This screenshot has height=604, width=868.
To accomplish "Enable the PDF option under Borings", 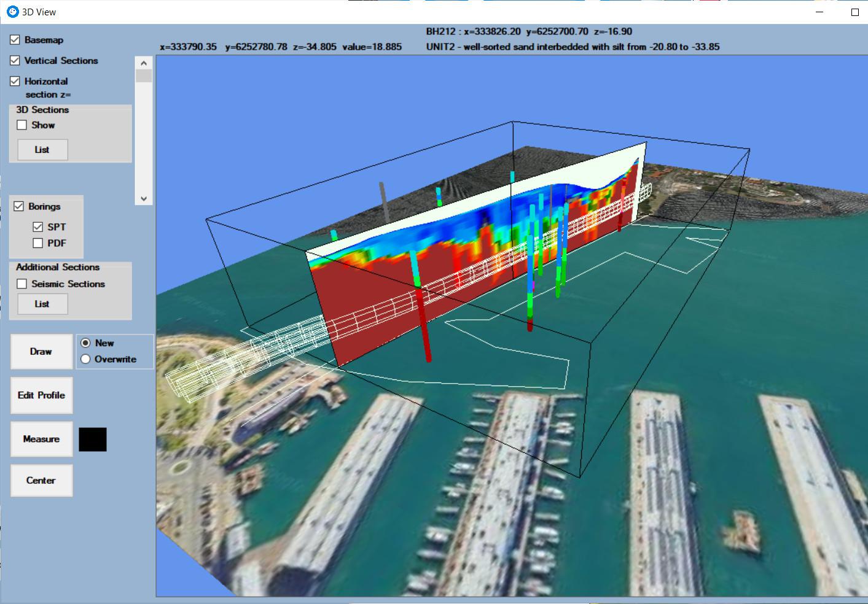I will [x=37, y=243].
